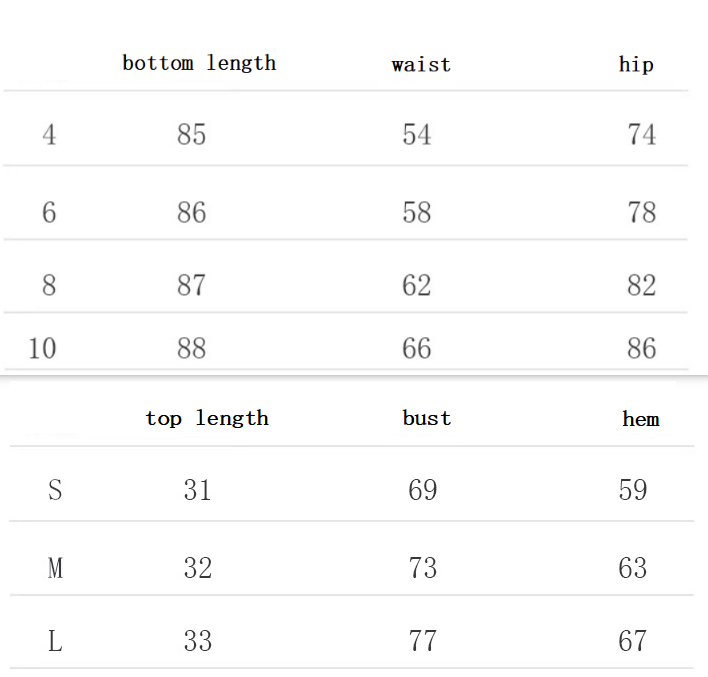Click hem value 67 for size L
Viewport: 708px width, 677px height.
(633, 641)
